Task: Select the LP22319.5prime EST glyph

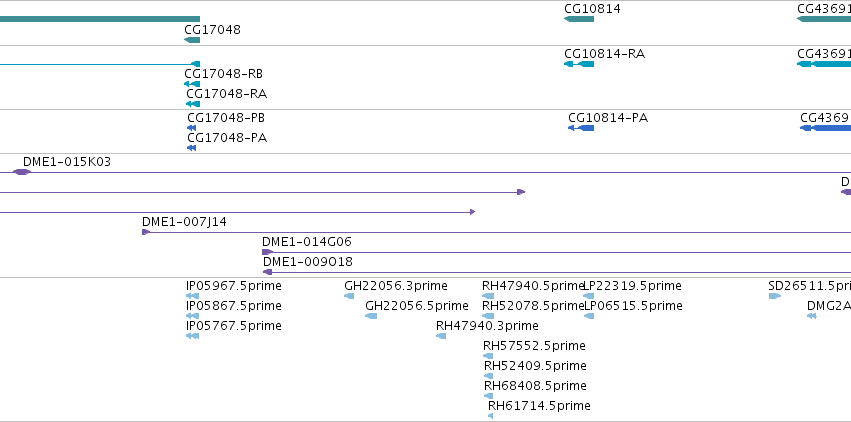Action: pos(589,296)
